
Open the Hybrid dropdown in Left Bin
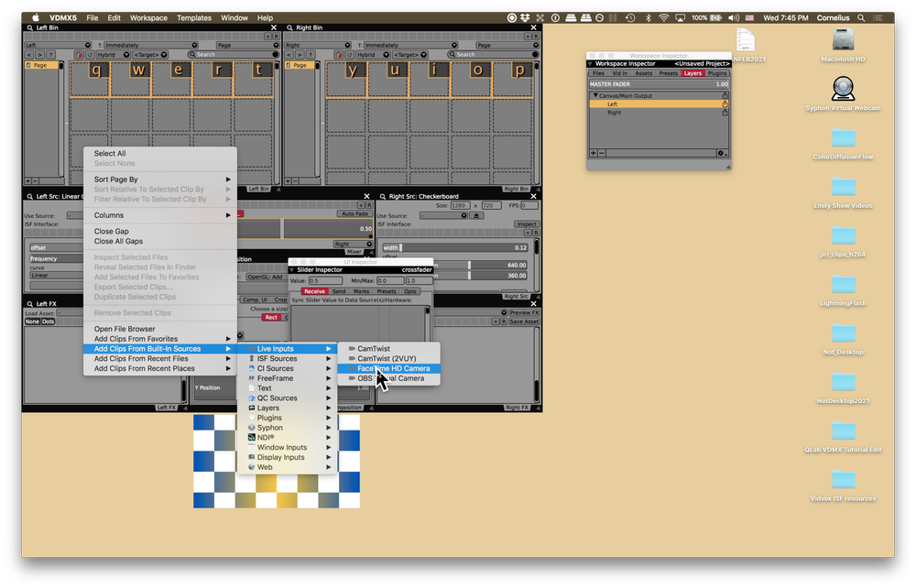point(113,54)
